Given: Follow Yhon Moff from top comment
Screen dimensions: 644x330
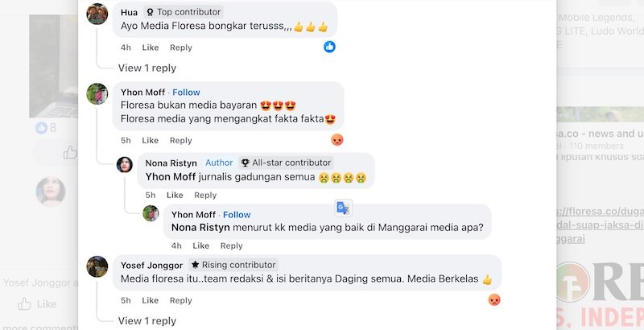Looking at the screenshot, I should coord(187,92).
